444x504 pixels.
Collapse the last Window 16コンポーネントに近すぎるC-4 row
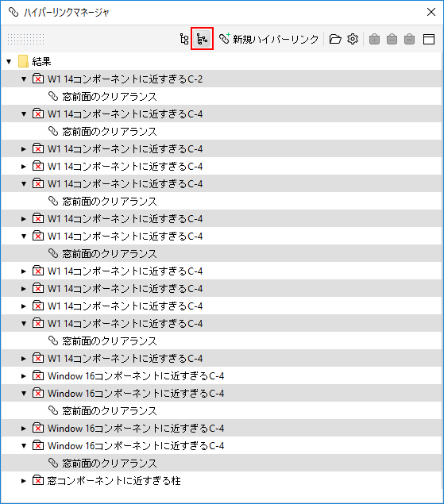click(x=24, y=446)
